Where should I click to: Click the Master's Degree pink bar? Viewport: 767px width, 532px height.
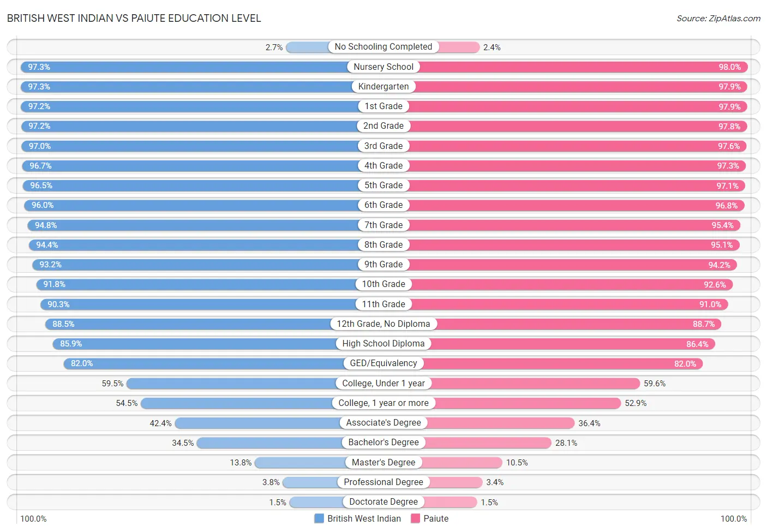462,463
